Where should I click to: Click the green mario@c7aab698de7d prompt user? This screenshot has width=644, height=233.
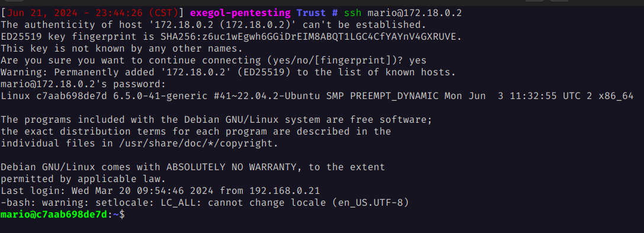[x=54, y=215]
